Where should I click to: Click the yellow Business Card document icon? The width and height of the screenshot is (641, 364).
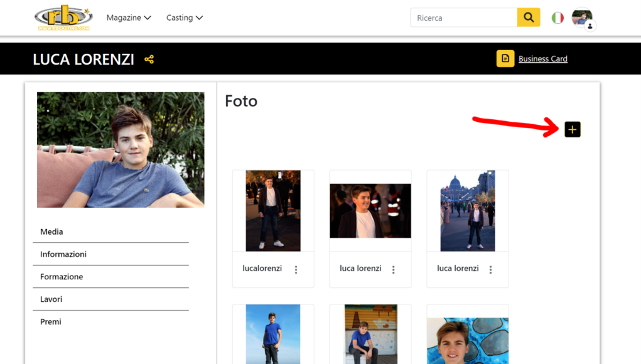(x=505, y=58)
